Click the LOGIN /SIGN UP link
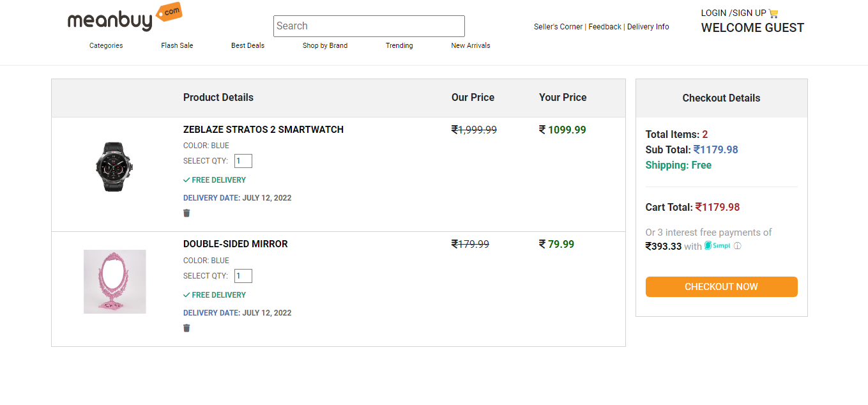868x405 pixels. point(733,13)
